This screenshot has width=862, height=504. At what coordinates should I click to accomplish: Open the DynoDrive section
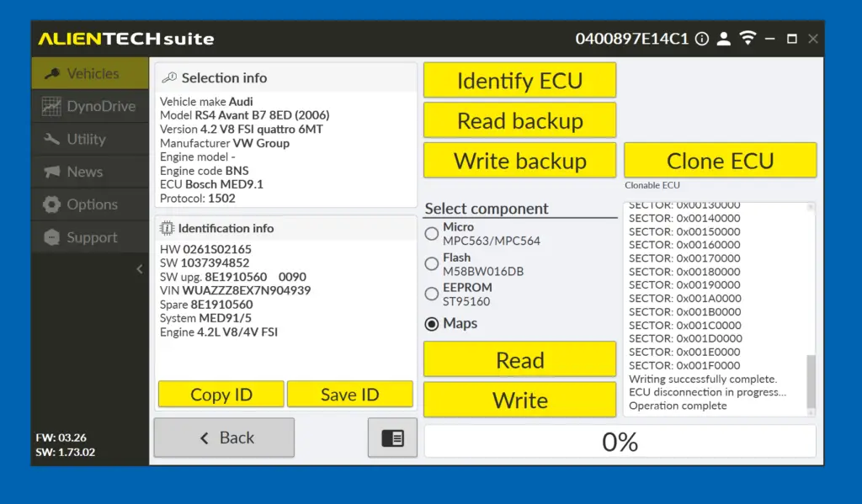click(90, 106)
